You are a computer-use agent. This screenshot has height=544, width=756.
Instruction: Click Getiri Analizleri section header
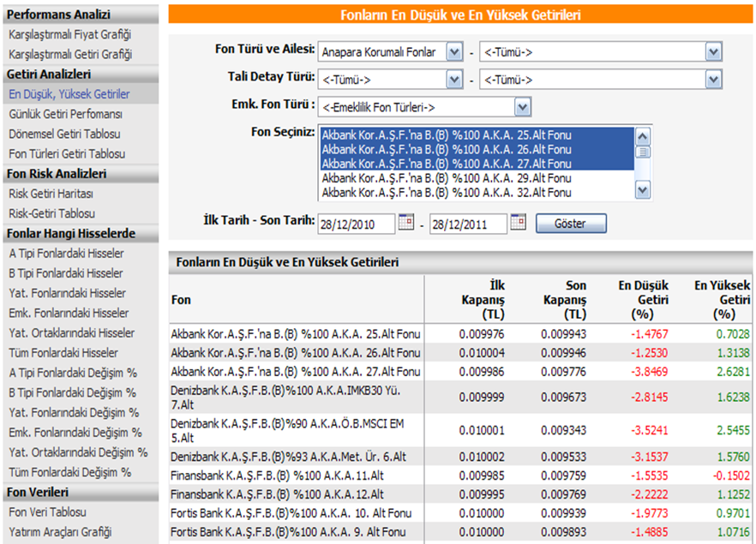pyautogui.click(x=81, y=75)
